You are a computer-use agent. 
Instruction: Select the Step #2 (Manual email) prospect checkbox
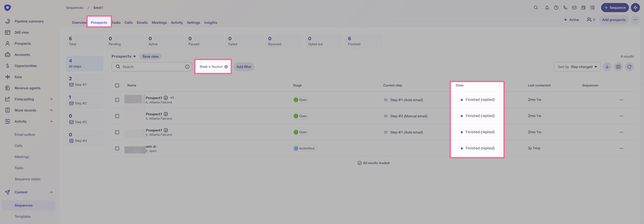pos(117,116)
